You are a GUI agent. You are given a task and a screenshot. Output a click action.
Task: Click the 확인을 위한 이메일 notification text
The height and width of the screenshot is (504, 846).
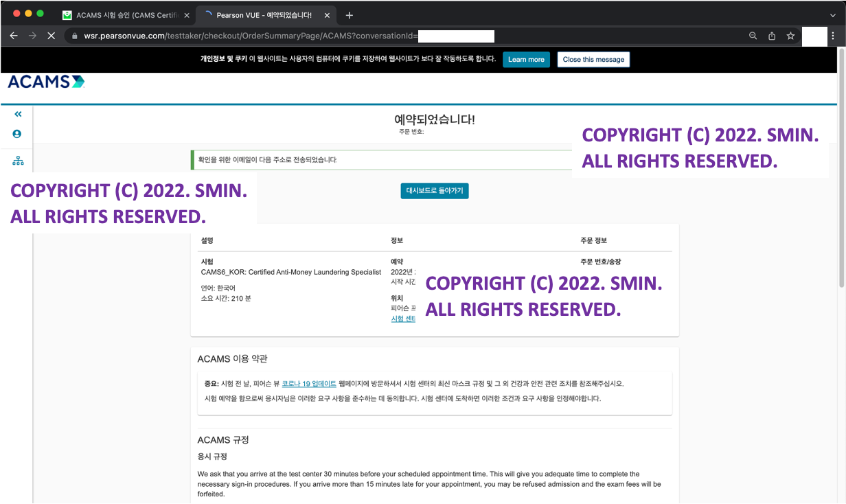268,159
